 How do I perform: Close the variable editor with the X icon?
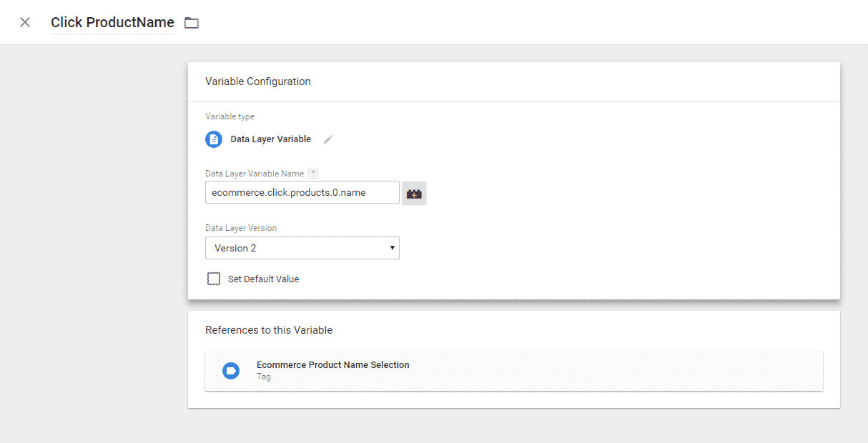(x=25, y=22)
